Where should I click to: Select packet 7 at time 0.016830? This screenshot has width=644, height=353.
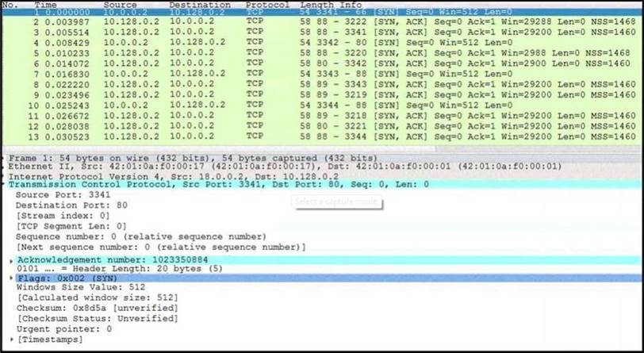point(238,74)
